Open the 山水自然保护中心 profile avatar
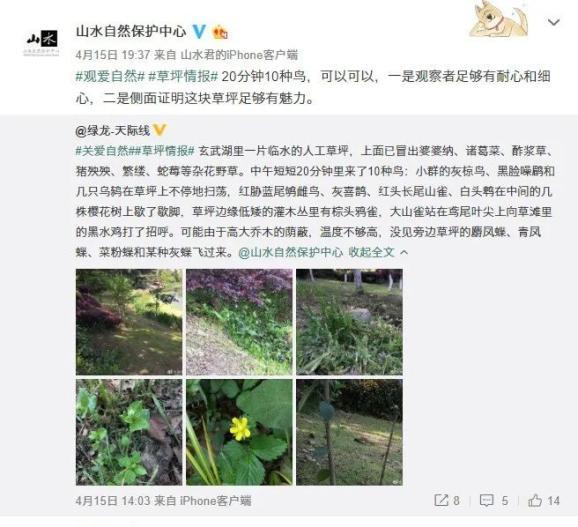 pos(42,41)
